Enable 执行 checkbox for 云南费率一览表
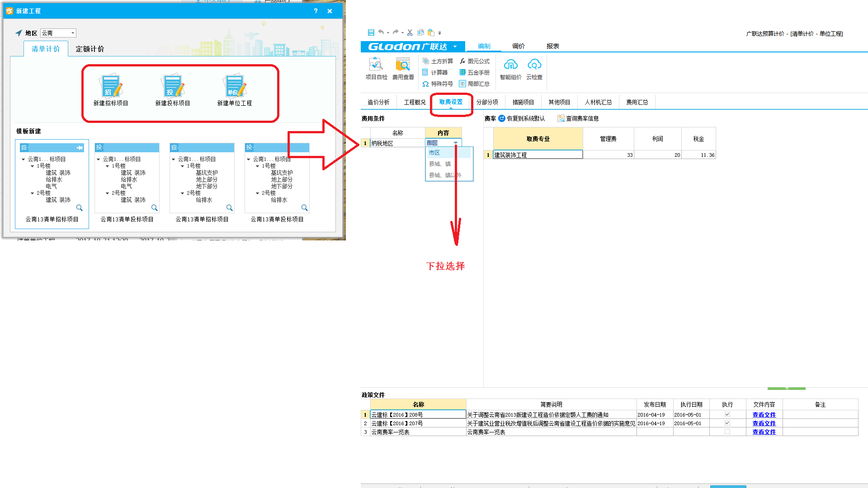 [x=727, y=432]
